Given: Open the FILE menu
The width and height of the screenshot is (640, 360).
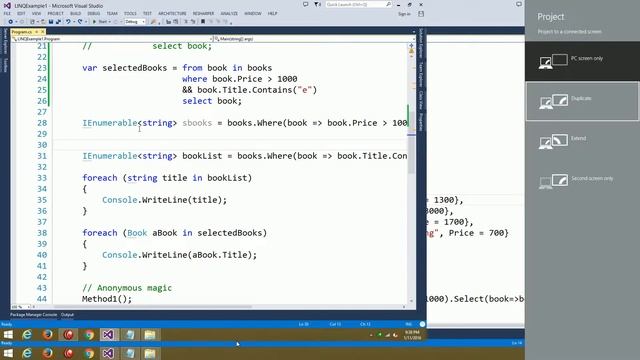Looking at the screenshot, I should pyautogui.click(x=7, y=13).
